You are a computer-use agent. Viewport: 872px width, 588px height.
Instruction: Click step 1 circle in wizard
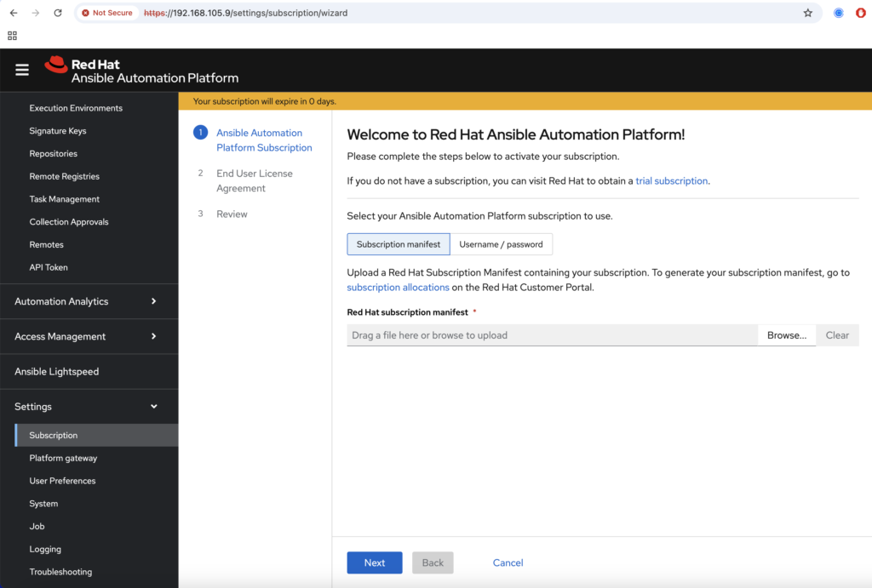click(200, 132)
